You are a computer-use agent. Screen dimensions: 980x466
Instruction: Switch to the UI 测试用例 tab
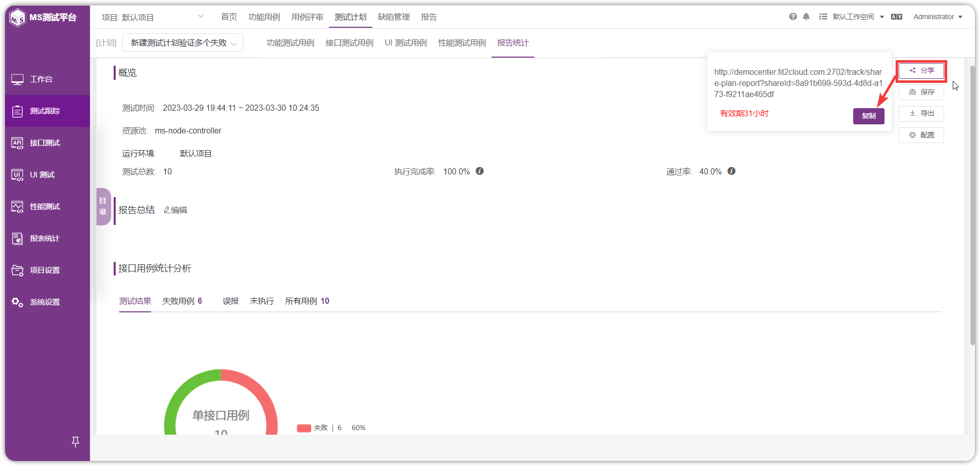point(406,43)
